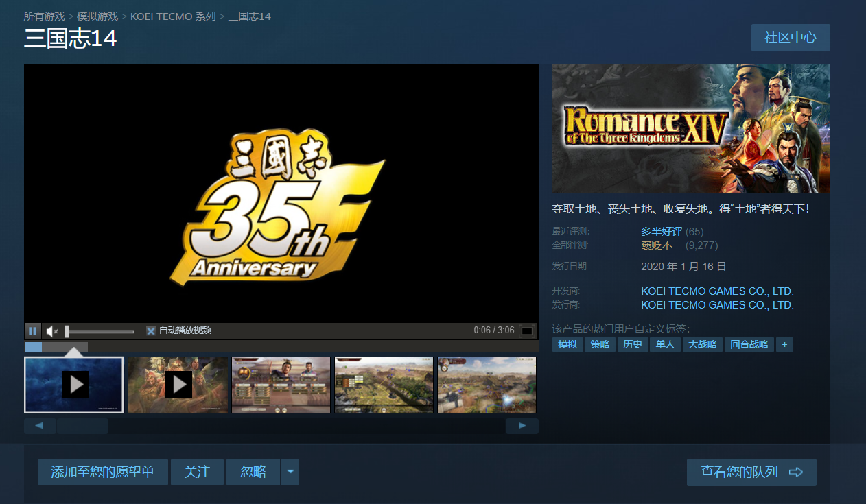The width and height of the screenshot is (866, 504).
Task: Open all reviews 褒贬不一 link
Action: [x=662, y=245]
